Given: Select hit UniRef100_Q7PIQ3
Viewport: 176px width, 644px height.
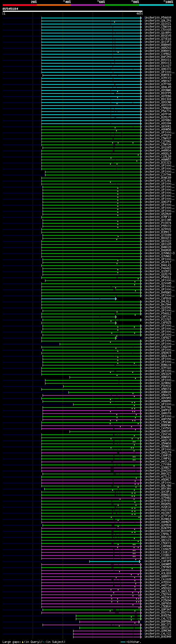Looking at the screenshot, I should (x=158, y=368).
